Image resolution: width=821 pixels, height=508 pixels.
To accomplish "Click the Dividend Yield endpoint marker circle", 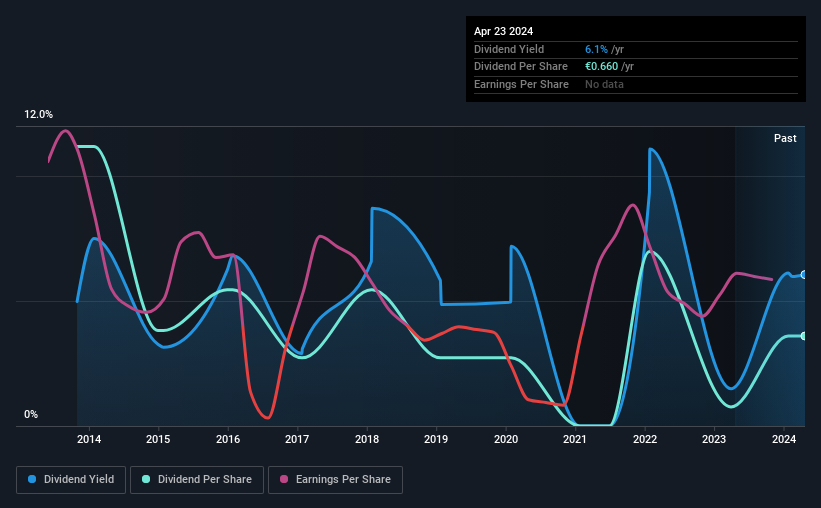I will coord(804,275).
